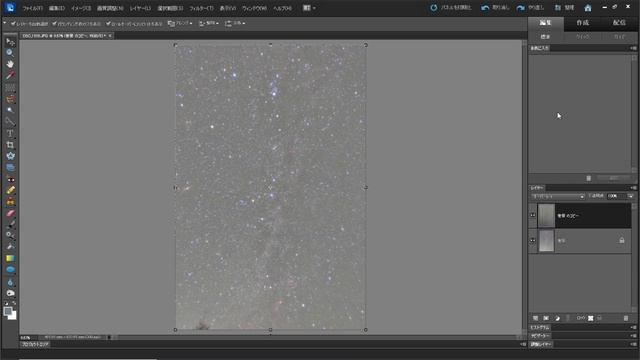The height and width of the screenshot is (360, 640).
Task: Click the layer opacity value field
Action: [615, 196]
